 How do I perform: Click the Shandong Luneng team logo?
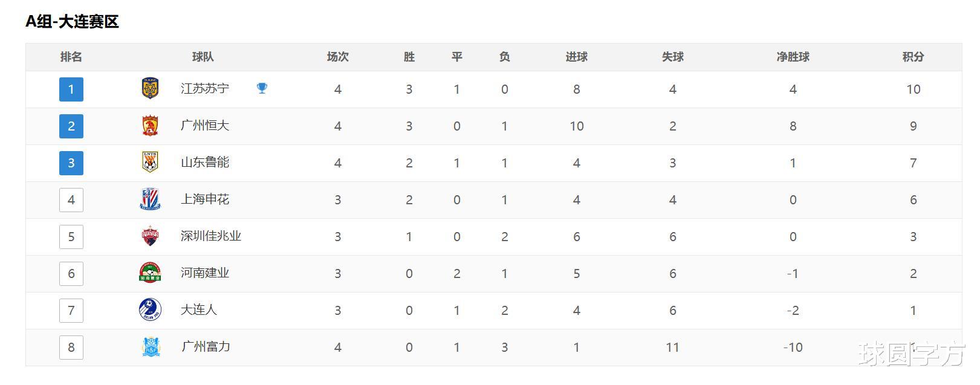pyautogui.click(x=150, y=163)
